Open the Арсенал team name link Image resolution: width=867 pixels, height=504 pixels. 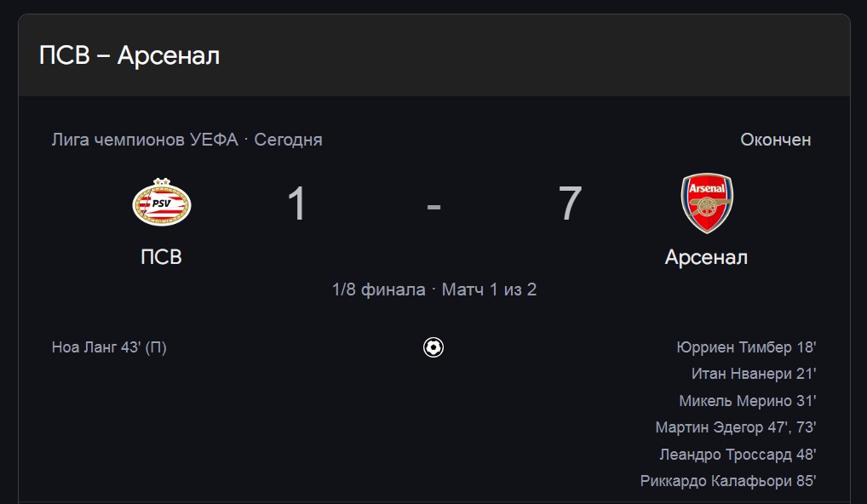point(706,257)
